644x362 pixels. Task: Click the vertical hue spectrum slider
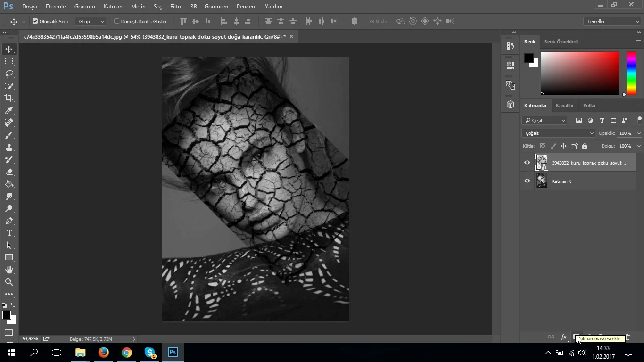point(631,73)
